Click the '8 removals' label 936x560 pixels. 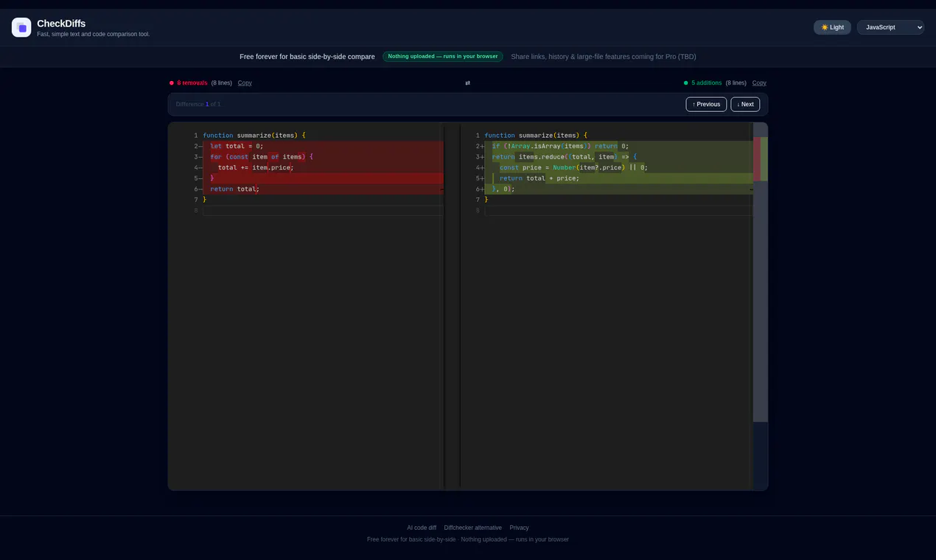coord(192,83)
